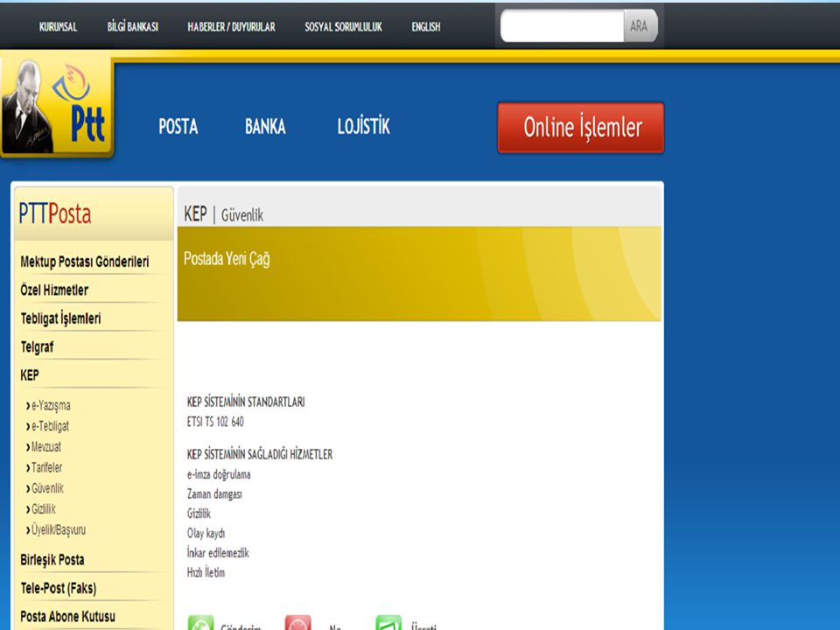
Task: Click Gizlilik in the services list
Action: click(x=199, y=514)
